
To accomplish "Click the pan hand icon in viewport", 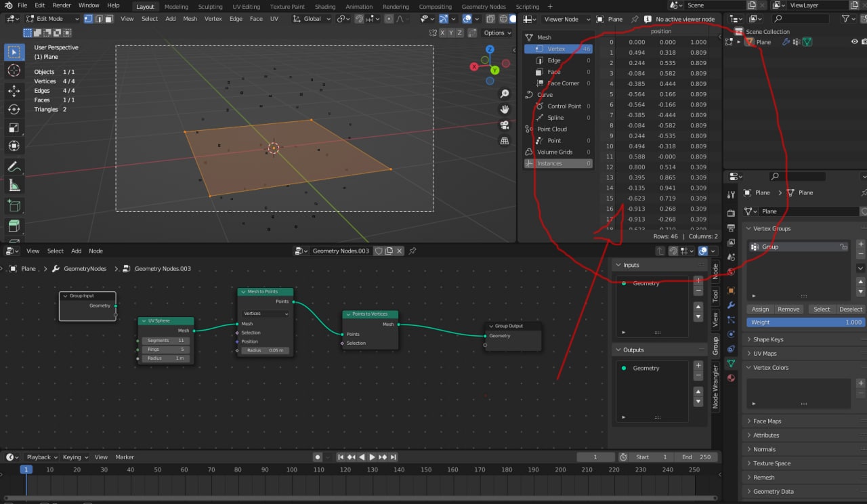I will [504, 109].
